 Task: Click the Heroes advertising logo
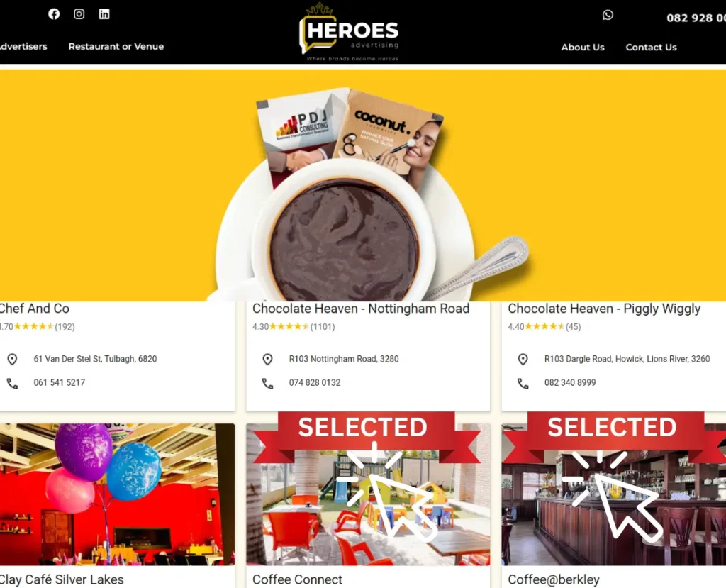tap(350, 33)
